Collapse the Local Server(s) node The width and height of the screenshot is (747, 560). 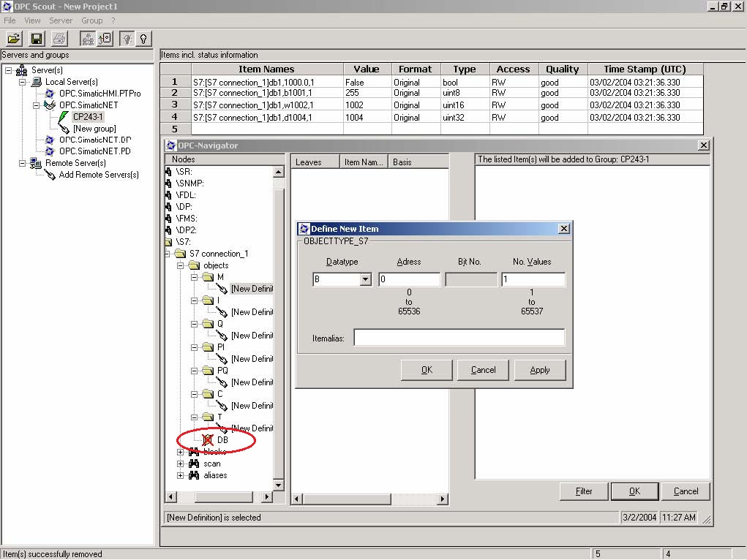pyautogui.click(x=23, y=82)
